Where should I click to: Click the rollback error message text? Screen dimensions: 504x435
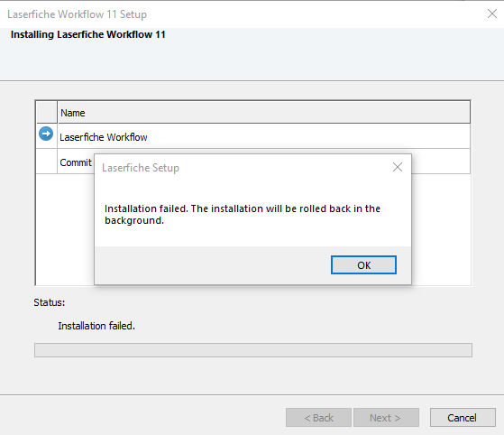click(x=243, y=214)
